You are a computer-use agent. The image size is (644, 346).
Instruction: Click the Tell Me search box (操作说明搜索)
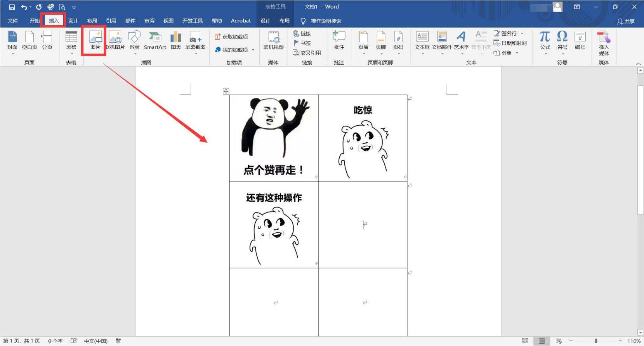[321, 21]
